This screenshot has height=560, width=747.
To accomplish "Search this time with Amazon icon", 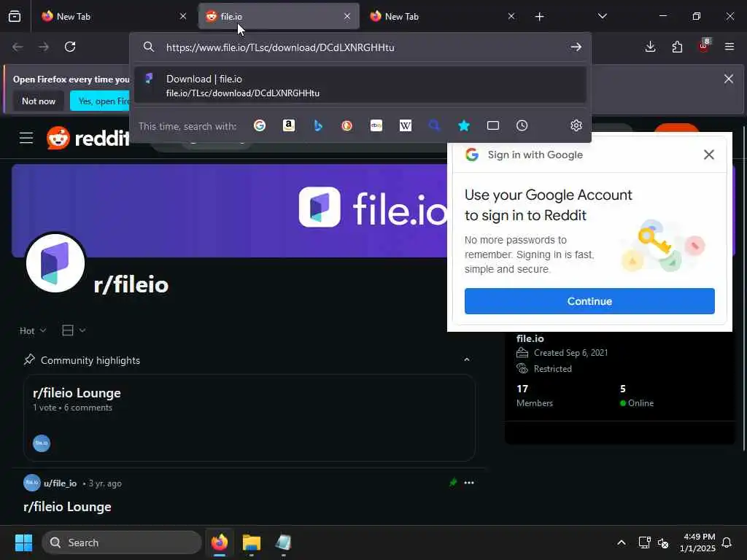I will coord(289,125).
